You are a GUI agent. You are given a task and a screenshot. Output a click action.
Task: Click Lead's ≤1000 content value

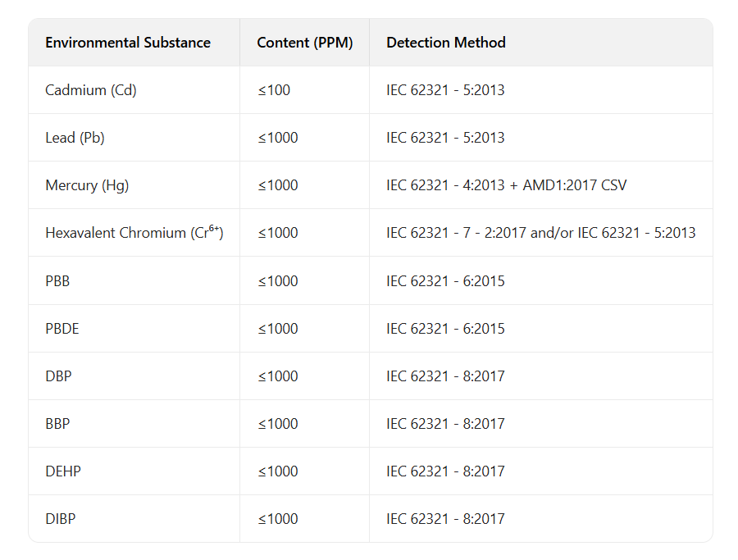(278, 138)
